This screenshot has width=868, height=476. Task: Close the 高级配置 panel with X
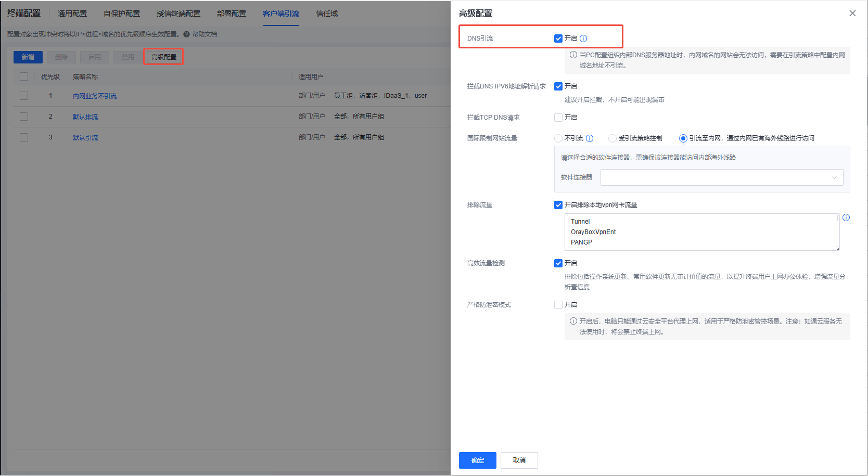click(852, 14)
